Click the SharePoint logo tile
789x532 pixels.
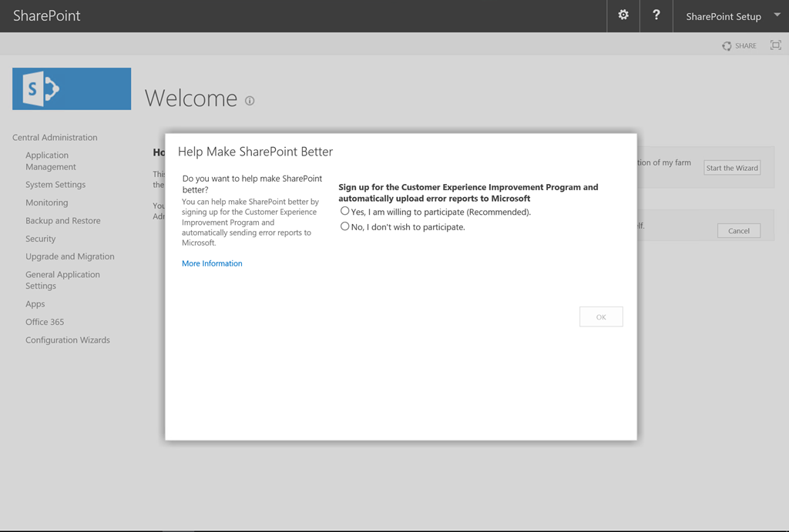[x=72, y=89]
